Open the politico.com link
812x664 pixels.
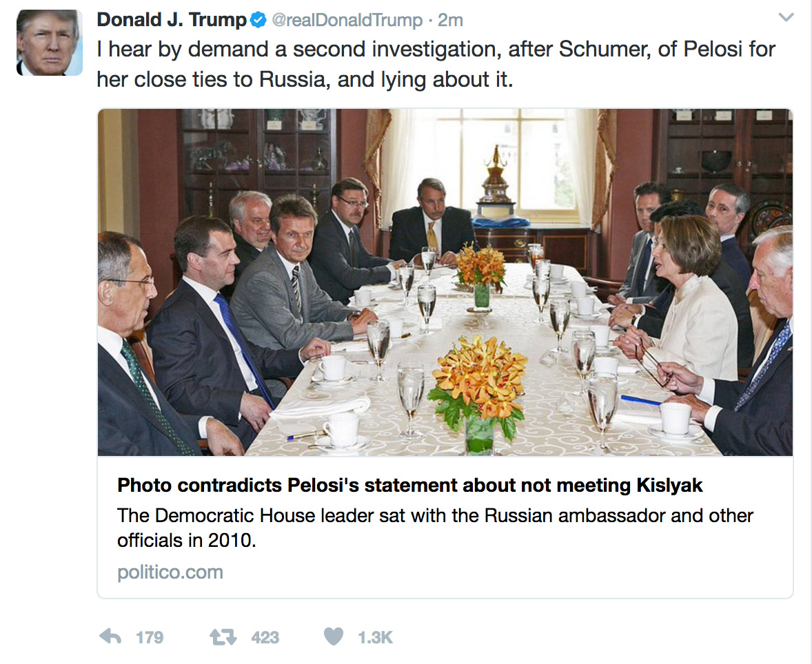coord(169,572)
